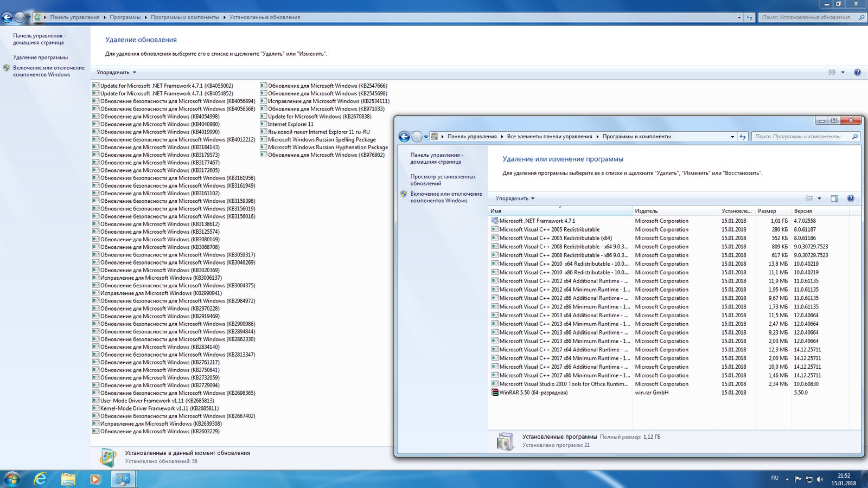Viewport: 868px width, 488px height.
Task: Open the Action Center flag in the tray
Action: 798,479
